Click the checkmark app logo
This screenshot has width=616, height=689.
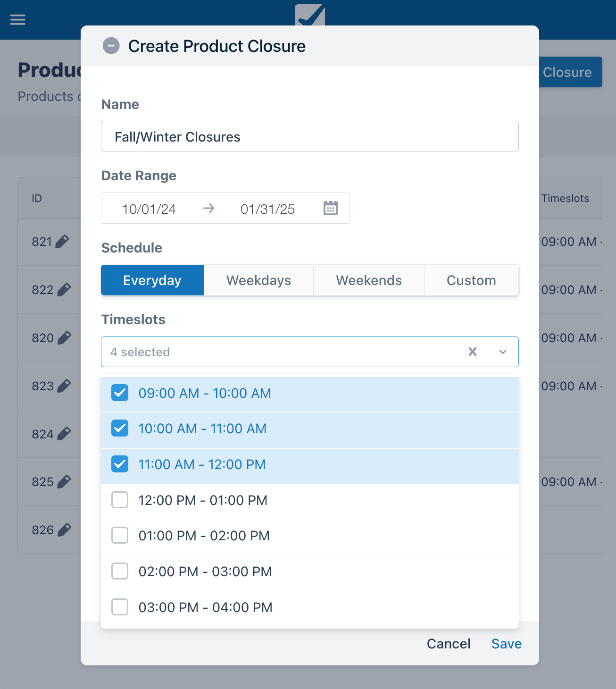pos(310,15)
